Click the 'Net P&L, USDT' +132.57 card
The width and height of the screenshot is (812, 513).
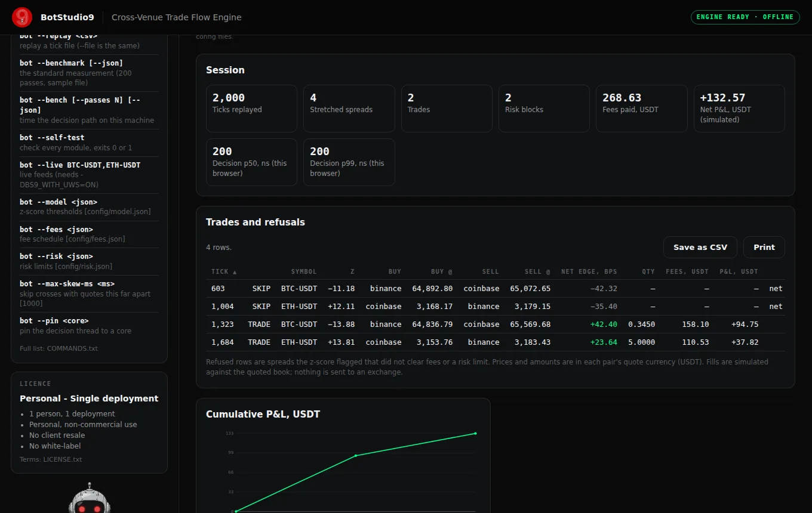point(739,108)
